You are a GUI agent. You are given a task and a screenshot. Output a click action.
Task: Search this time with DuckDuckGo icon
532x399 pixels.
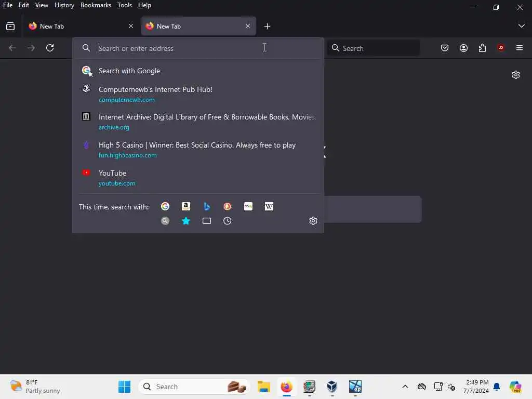228,206
